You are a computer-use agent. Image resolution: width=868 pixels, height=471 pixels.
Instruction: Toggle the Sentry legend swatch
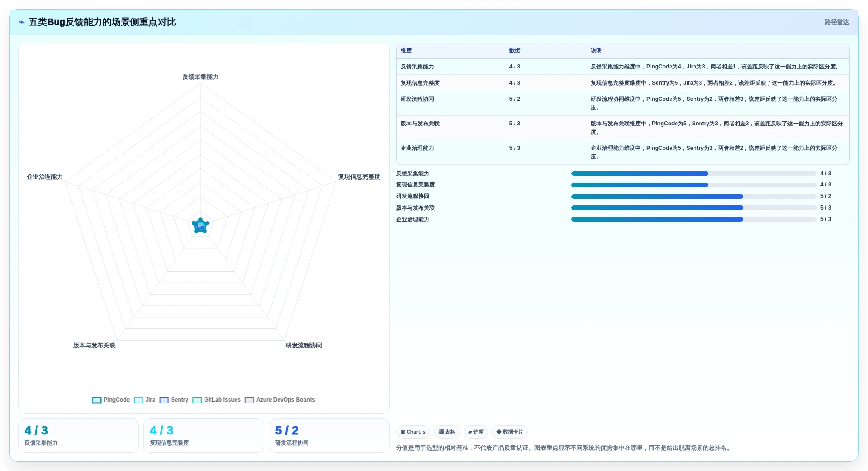coord(164,400)
